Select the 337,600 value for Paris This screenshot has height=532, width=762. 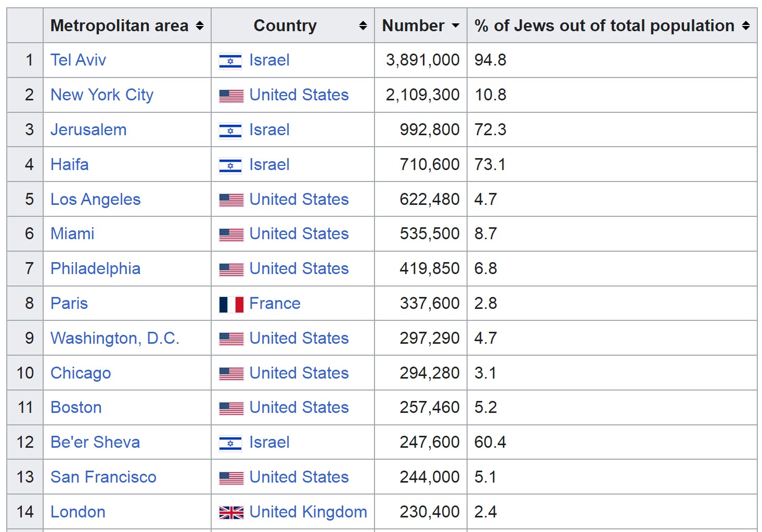tap(430, 303)
